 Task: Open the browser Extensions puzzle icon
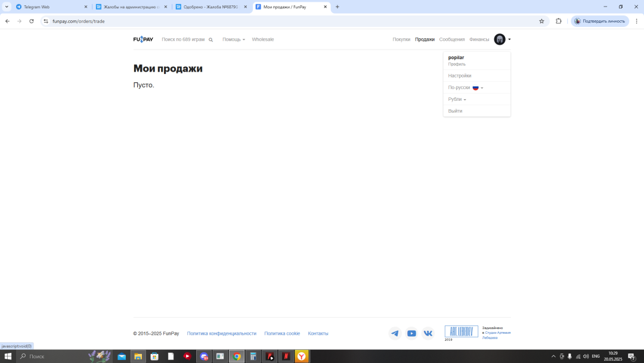pos(559,21)
